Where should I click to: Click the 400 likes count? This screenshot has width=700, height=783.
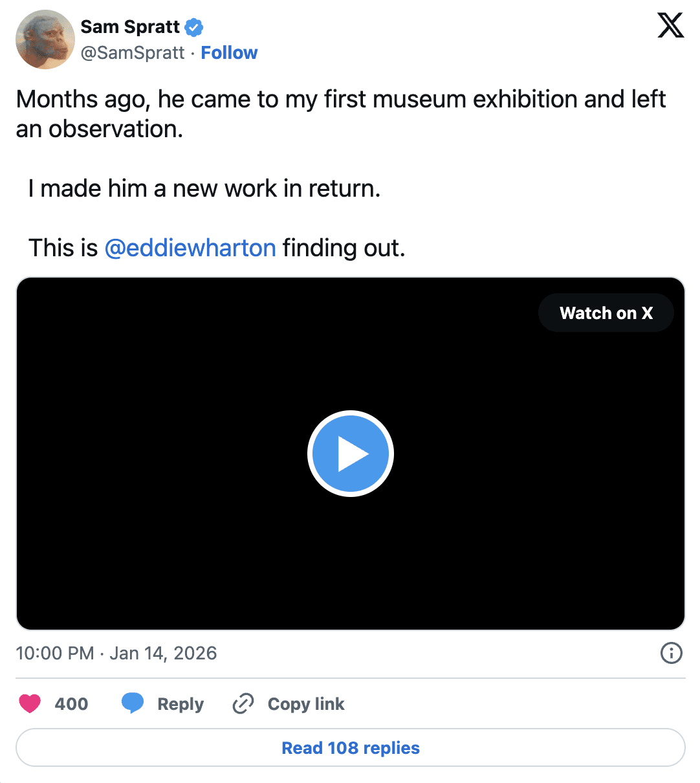(x=71, y=704)
